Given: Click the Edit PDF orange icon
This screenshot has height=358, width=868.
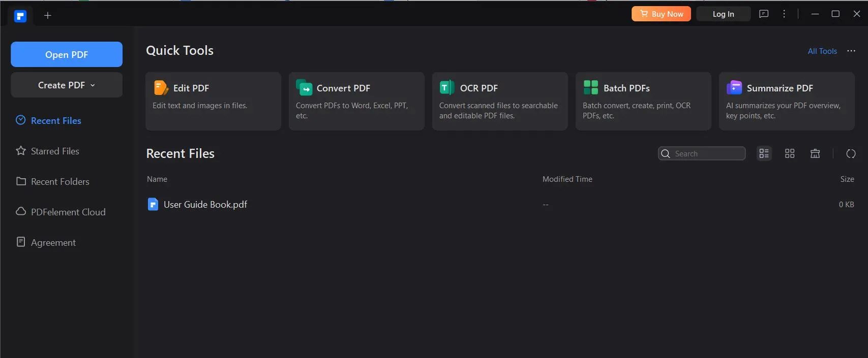Looking at the screenshot, I should (x=161, y=87).
